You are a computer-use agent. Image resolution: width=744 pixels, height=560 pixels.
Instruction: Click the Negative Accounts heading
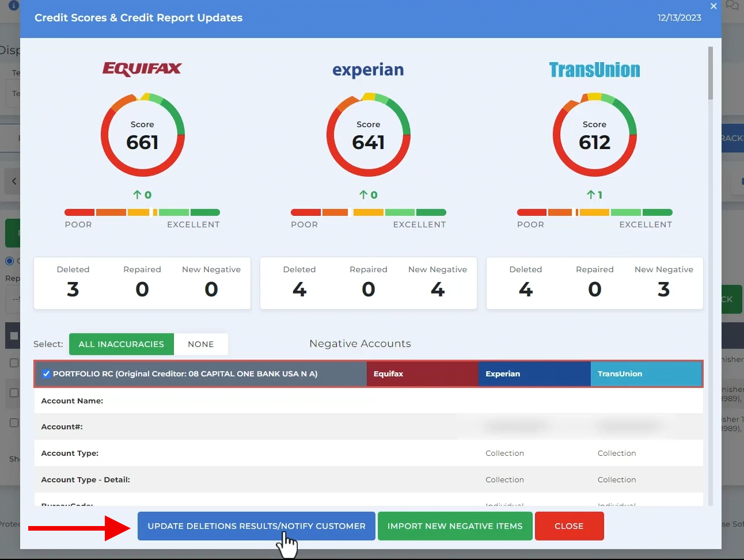coord(360,344)
